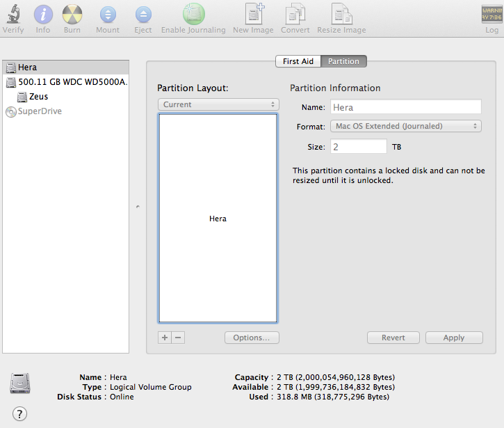The width and height of the screenshot is (504, 428).
Task: Open Help with question mark button
Action: pyautogui.click(x=19, y=414)
